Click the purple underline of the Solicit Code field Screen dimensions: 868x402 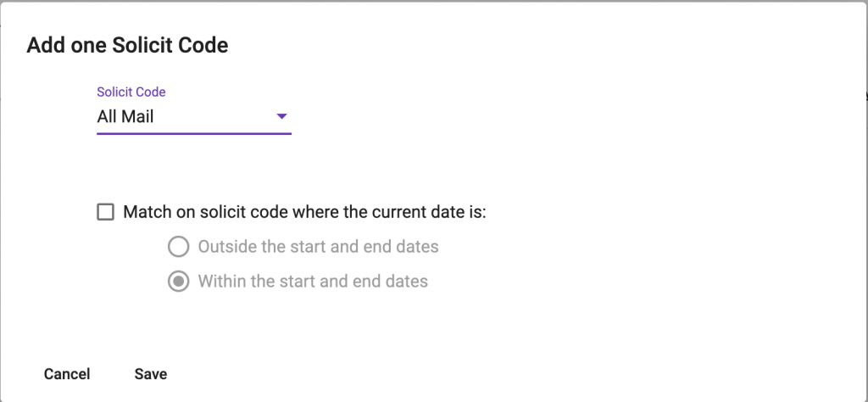click(x=194, y=133)
